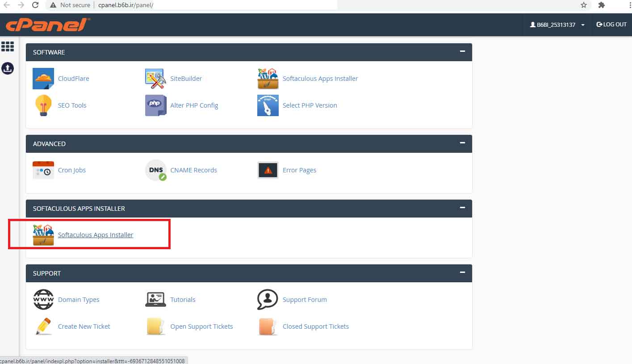The image size is (632, 364).
Task: Open the Open Support Tickets link
Action: click(x=202, y=326)
